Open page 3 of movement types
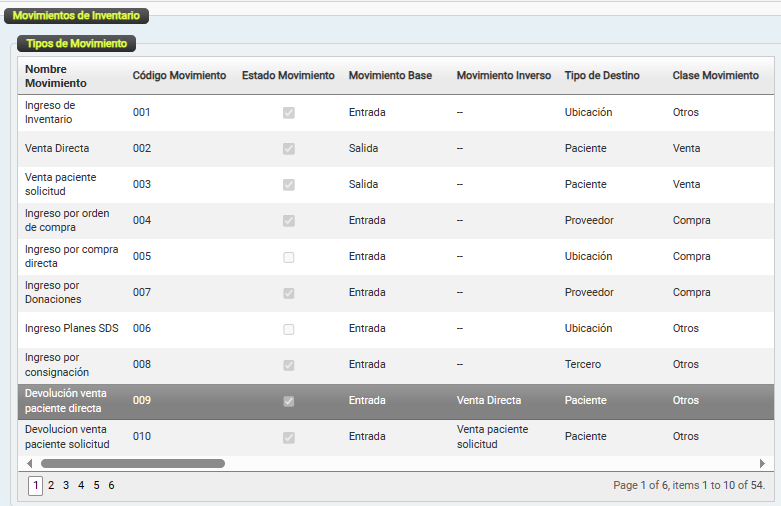Viewport: 781px width, 506px height. pyautogui.click(x=66, y=485)
